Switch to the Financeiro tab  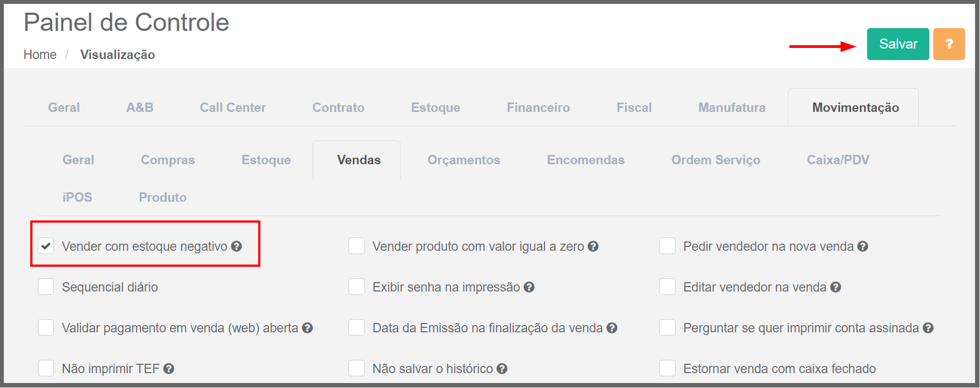(538, 107)
